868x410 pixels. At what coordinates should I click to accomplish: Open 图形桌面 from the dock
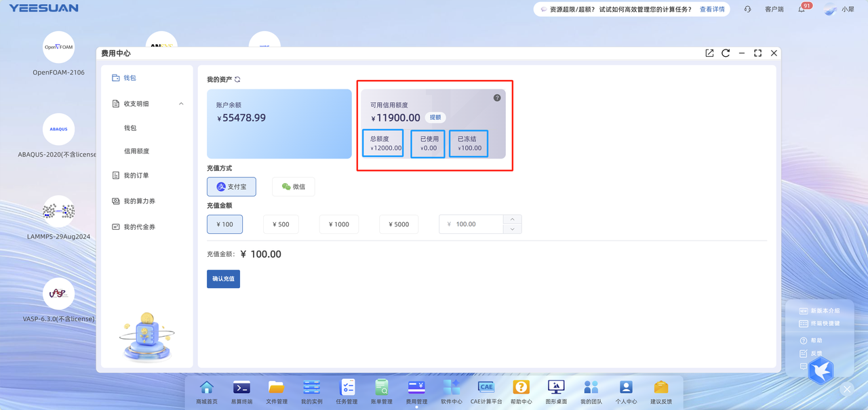pyautogui.click(x=556, y=392)
